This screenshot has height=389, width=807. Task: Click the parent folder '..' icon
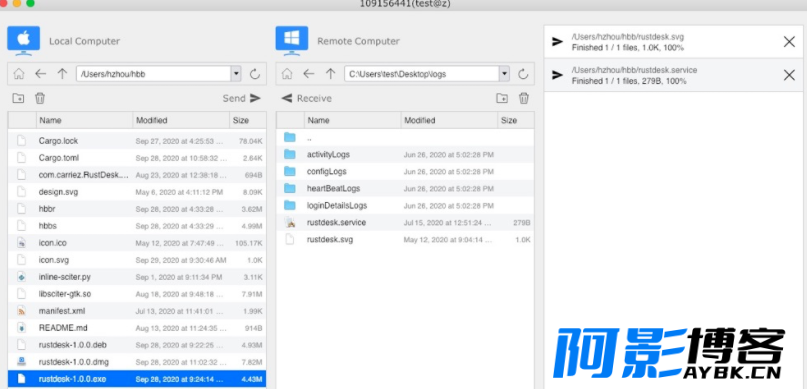pyautogui.click(x=290, y=137)
